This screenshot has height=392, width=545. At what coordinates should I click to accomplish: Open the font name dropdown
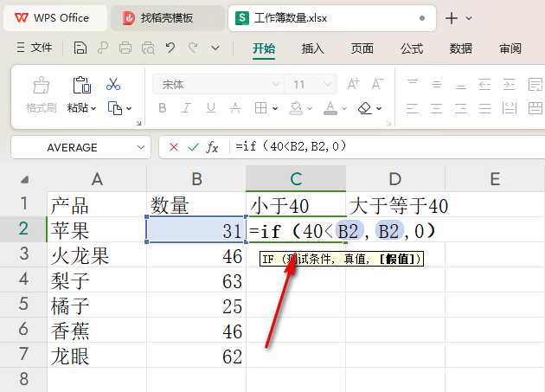(276, 84)
